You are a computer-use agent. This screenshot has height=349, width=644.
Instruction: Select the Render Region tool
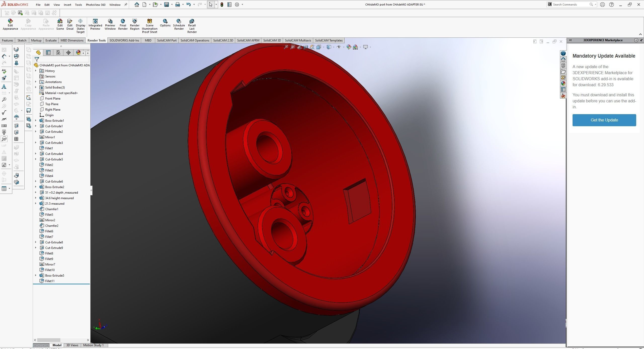click(135, 24)
